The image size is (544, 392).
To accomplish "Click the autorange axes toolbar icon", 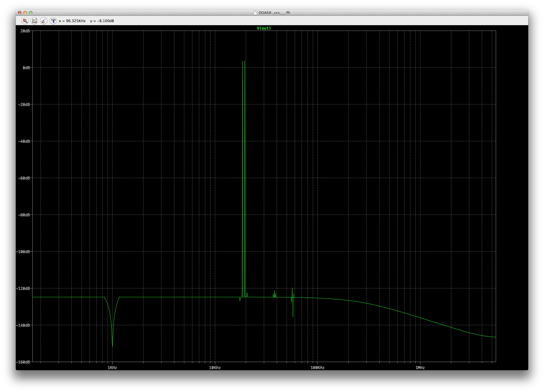I will coord(34,21).
